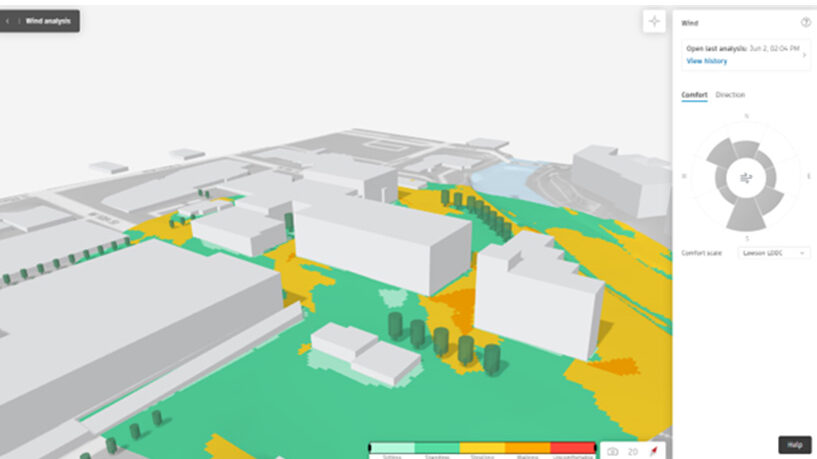The image size is (817, 459).
Task: Click the View history link
Action: click(706, 61)
